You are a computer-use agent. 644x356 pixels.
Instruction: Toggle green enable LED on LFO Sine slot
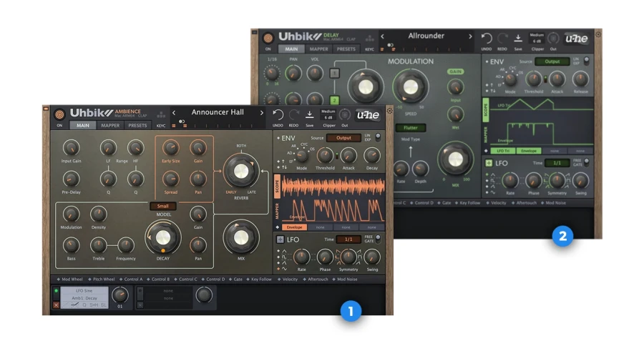pos(57,291)
